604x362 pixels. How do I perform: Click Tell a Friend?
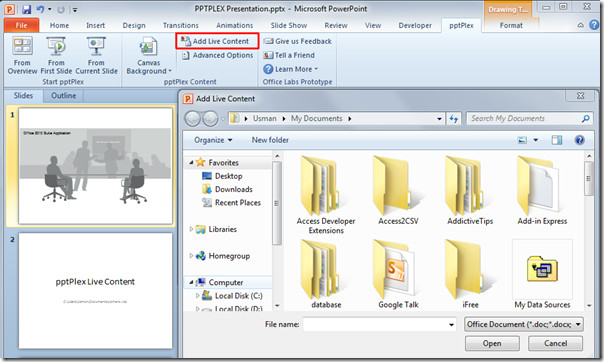click(x=289, y=55)
